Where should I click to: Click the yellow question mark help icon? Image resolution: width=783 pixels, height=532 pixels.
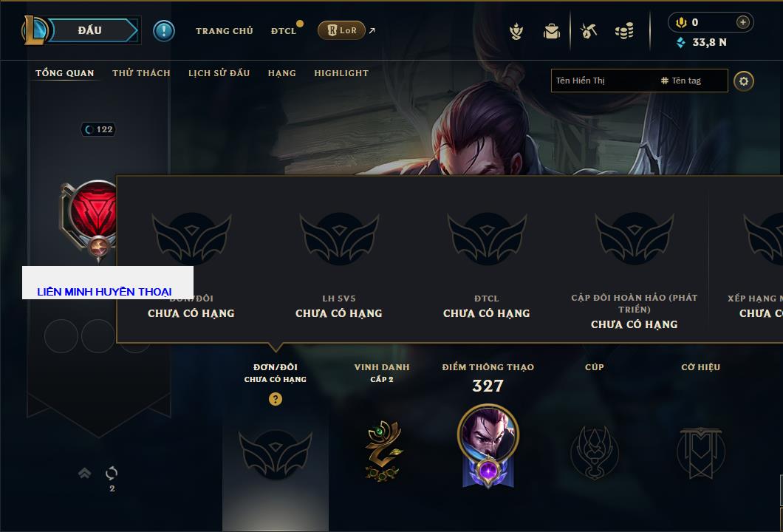pyautogui.click(x=275, y=398)
